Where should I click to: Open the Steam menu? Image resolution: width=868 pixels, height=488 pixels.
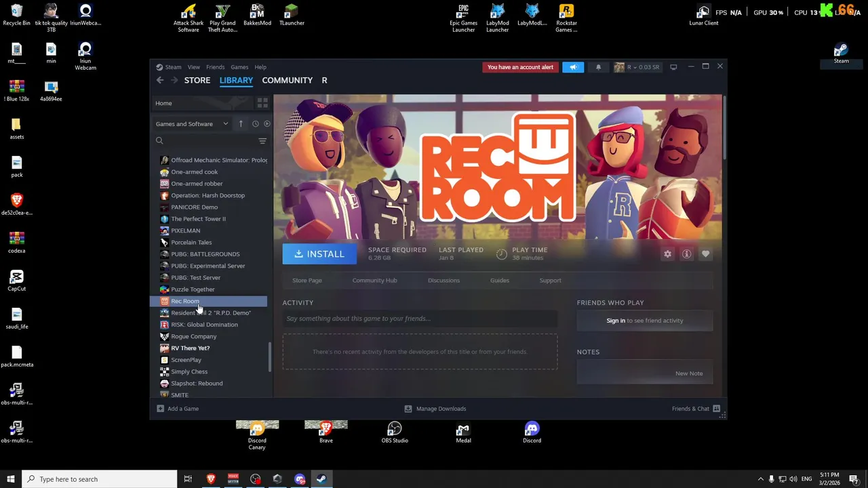[173, 67]
